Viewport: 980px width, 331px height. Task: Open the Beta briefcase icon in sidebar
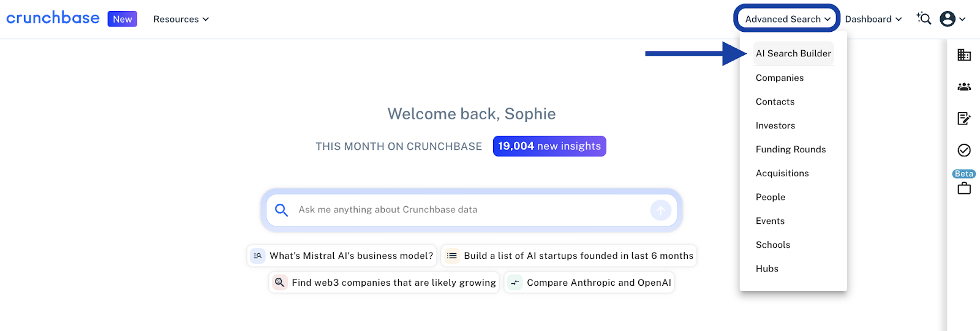pos(964,188)
